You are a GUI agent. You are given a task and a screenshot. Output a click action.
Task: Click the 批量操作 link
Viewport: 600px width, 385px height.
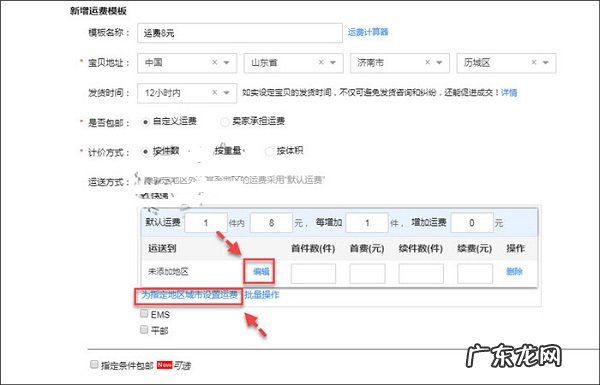point(262,295)
